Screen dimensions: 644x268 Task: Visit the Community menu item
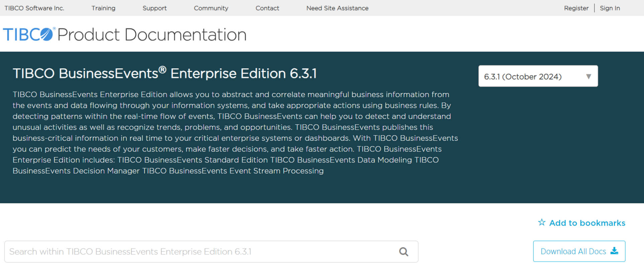[211, 8]
